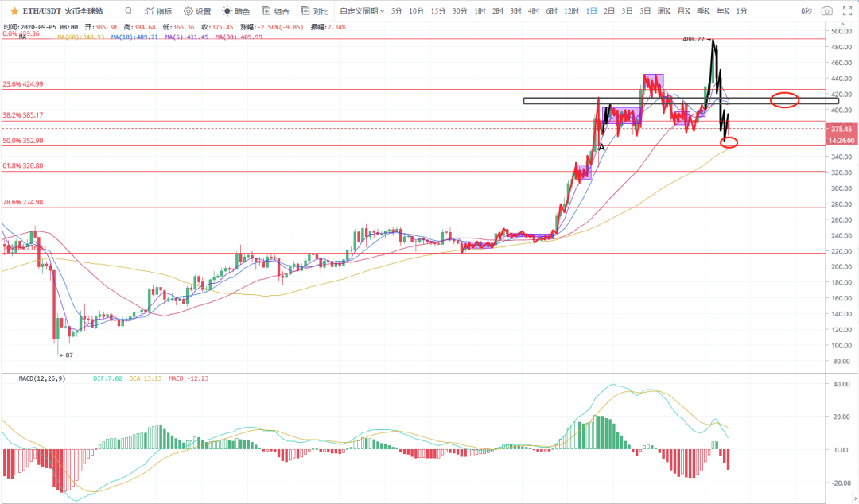The image size is (859, 504).
Task: Select the 5日 timeframe
Action: coord(645,11)
